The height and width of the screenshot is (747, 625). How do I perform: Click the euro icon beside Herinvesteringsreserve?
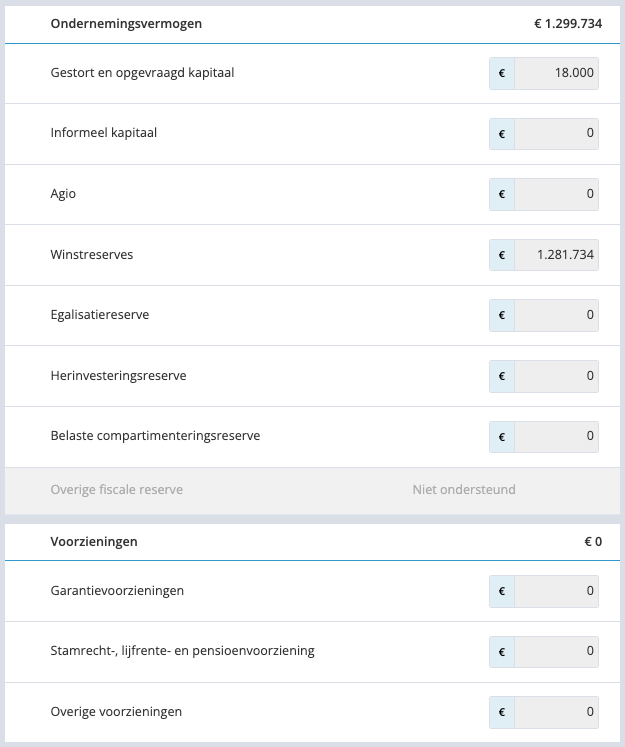(502, 376)
